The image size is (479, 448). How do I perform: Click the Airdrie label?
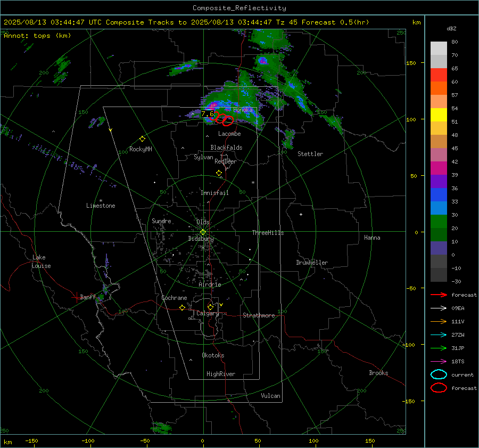pos(210,284)
